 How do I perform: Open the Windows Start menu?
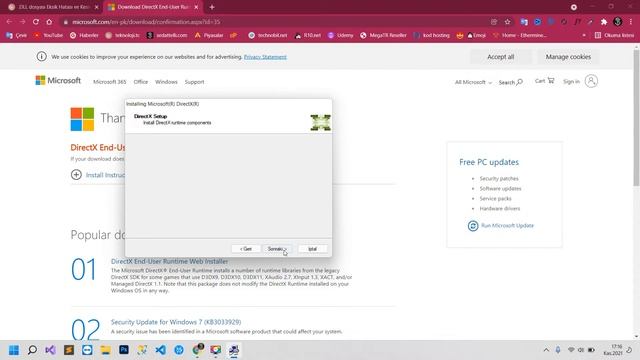(14, 350)
